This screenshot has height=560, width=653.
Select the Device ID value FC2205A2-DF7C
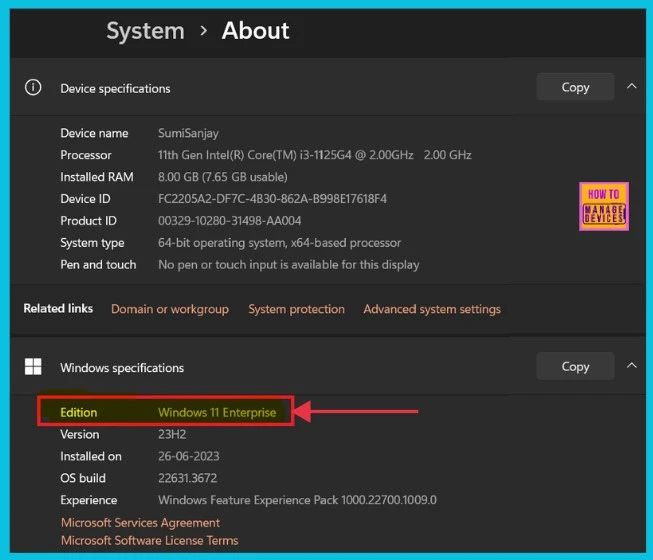272,199
